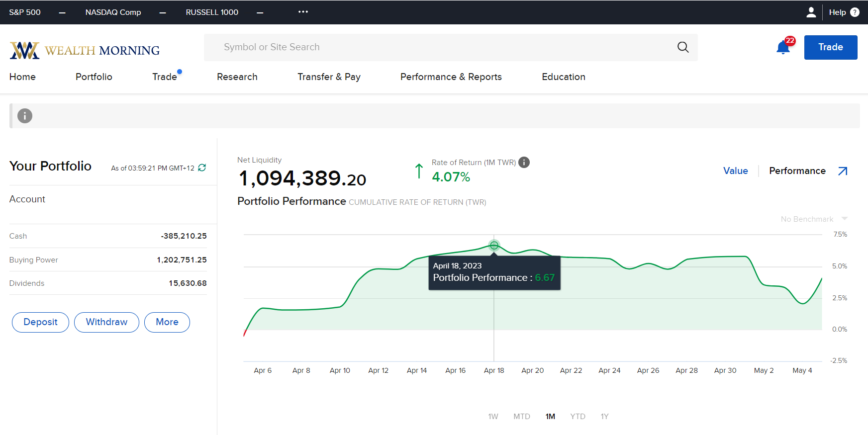Select the YTD time range
Viewport: 868px width, 435px height.
(578, 417)
